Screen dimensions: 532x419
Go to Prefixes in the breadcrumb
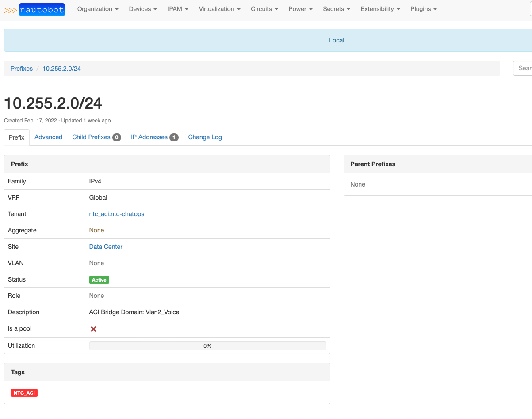pos(22,69)
